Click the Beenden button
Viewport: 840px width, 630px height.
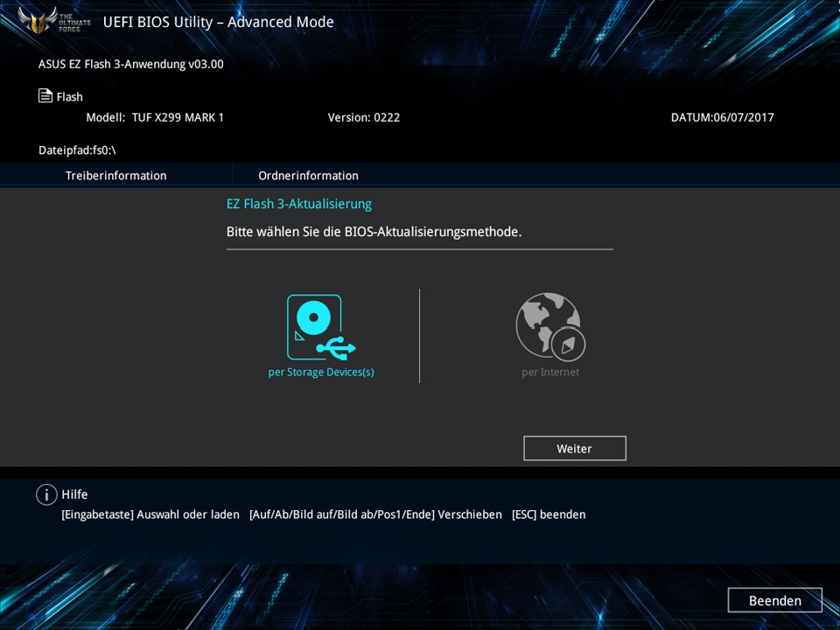point(774,600)
